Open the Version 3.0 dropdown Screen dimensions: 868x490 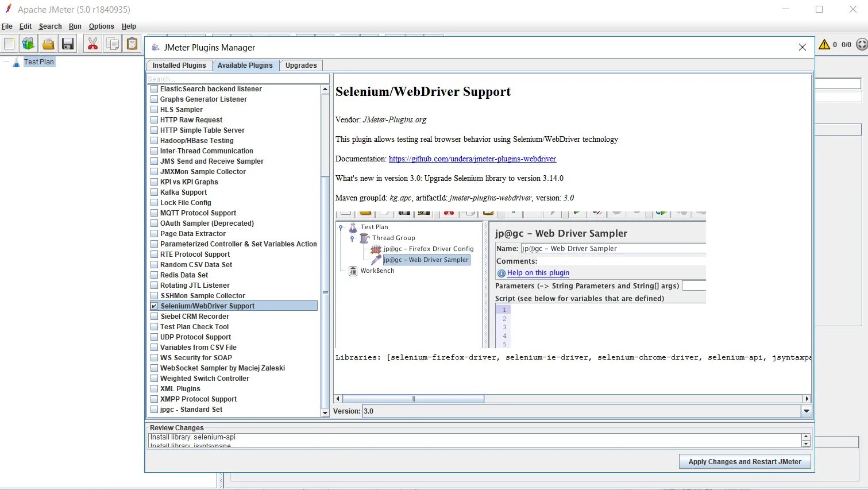806,411
